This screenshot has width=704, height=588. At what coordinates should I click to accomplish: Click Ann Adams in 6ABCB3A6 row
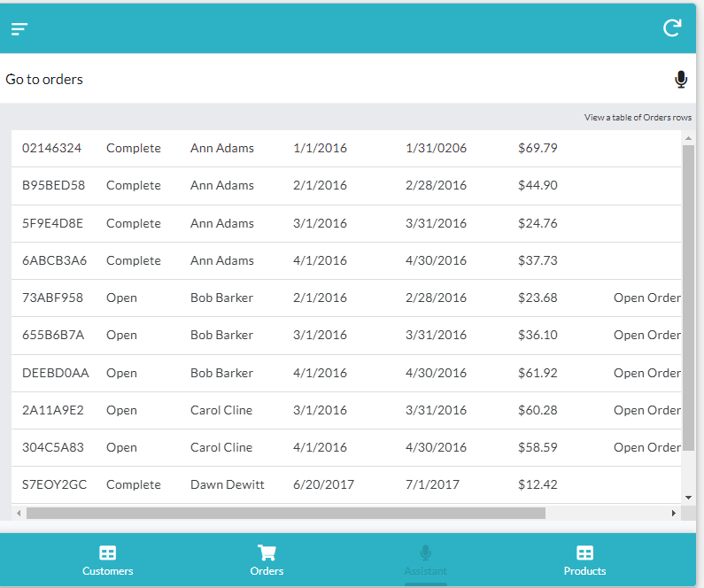[x=222, y=260]
